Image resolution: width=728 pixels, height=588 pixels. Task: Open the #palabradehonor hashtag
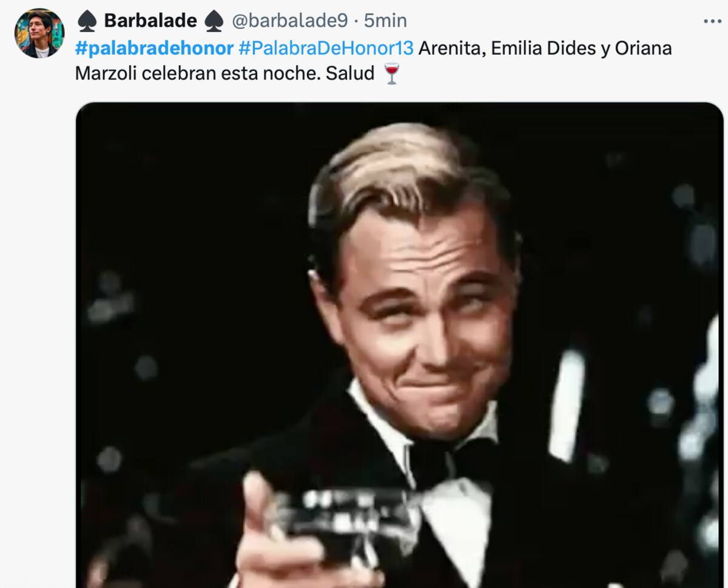point(154,48)
